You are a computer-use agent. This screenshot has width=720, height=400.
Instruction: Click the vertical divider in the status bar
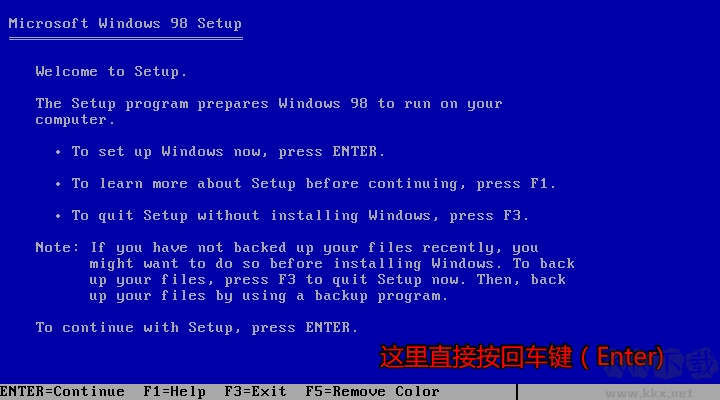517,392
